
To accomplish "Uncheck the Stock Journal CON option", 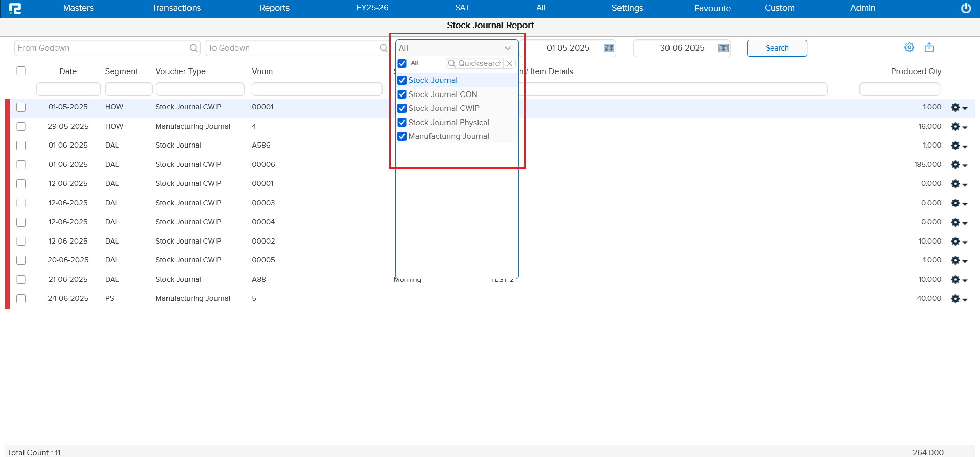I will (402, 94).
